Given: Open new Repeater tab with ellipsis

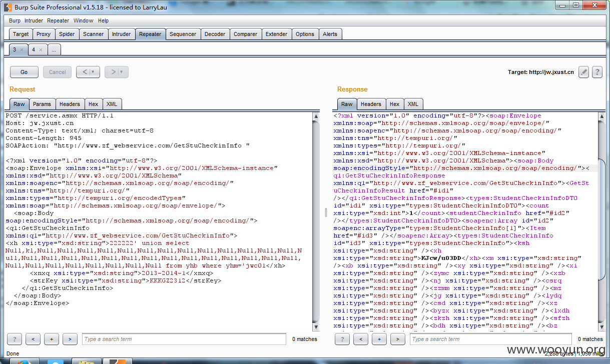Looking at the screenshot, I should click(x=54, y=49).
